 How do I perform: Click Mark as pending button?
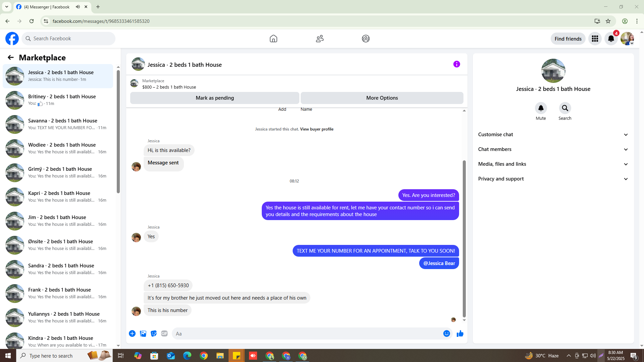coord(215,98)
